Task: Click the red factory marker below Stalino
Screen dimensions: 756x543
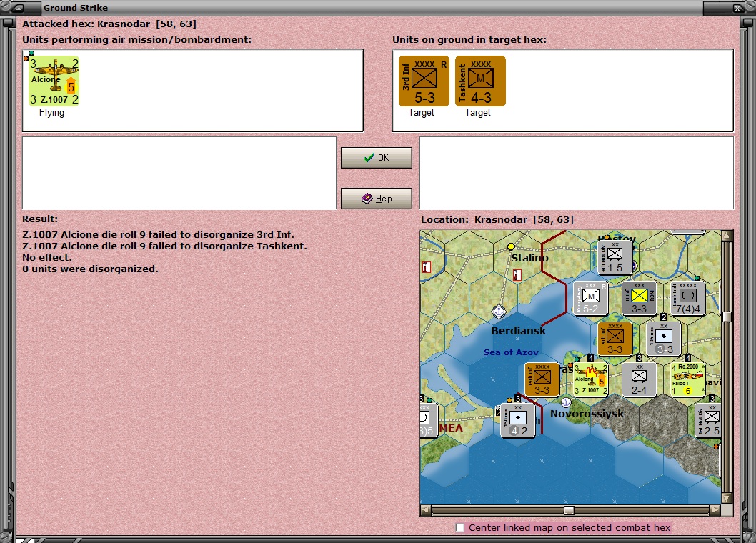Action: click(517, 275)
